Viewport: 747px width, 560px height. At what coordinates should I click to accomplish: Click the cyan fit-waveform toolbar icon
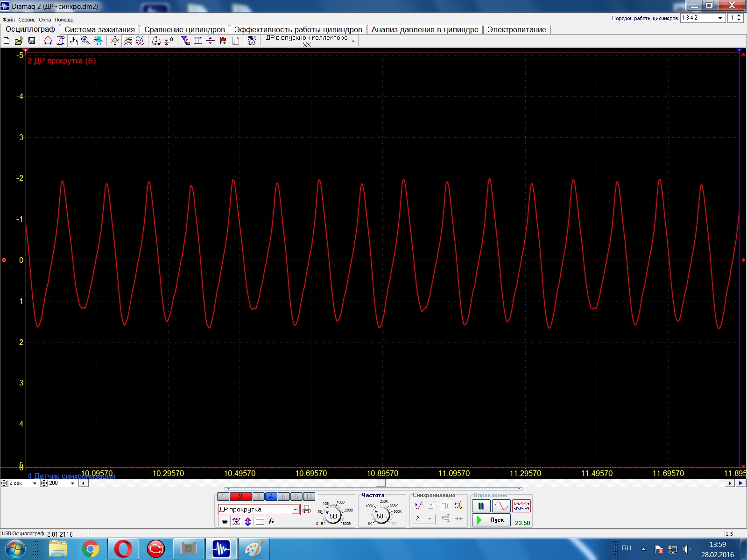[99, 41]
